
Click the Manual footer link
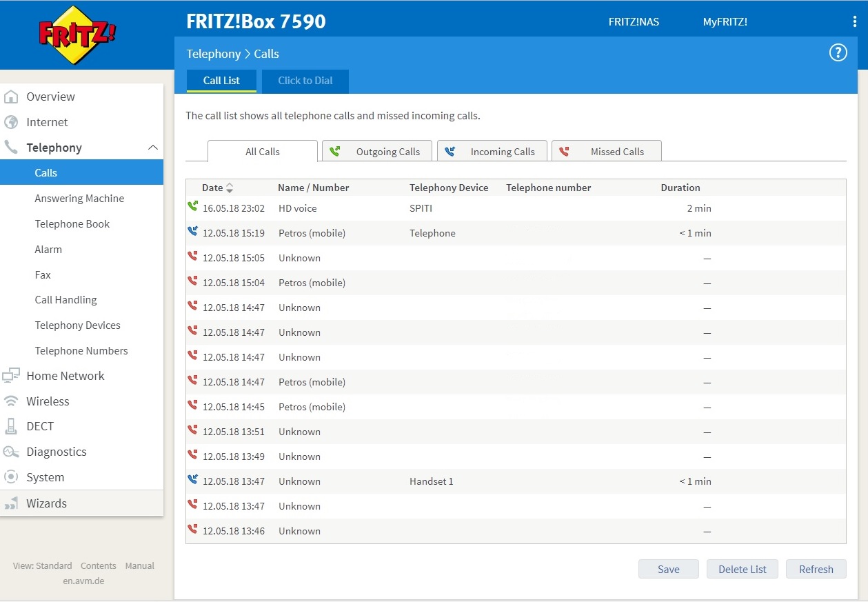140,566
